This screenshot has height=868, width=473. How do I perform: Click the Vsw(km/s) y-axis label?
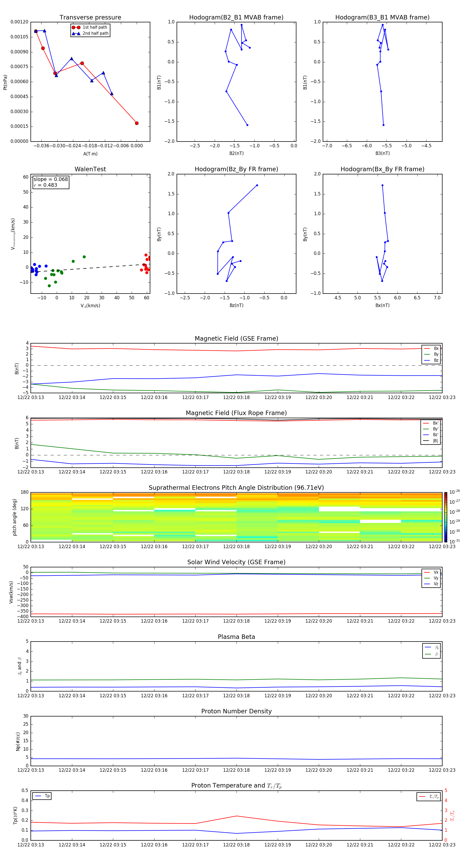pyautogui.click(x=11, y=592)
